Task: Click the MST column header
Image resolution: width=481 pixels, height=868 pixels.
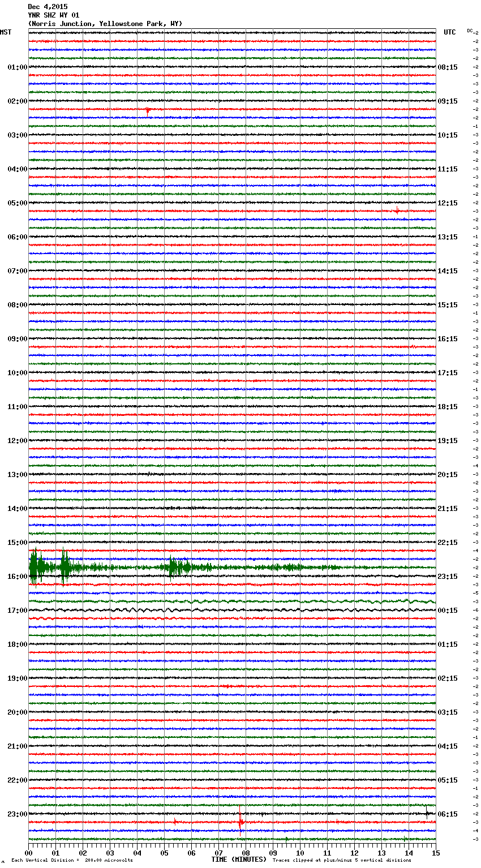Action: coord(6,32)
